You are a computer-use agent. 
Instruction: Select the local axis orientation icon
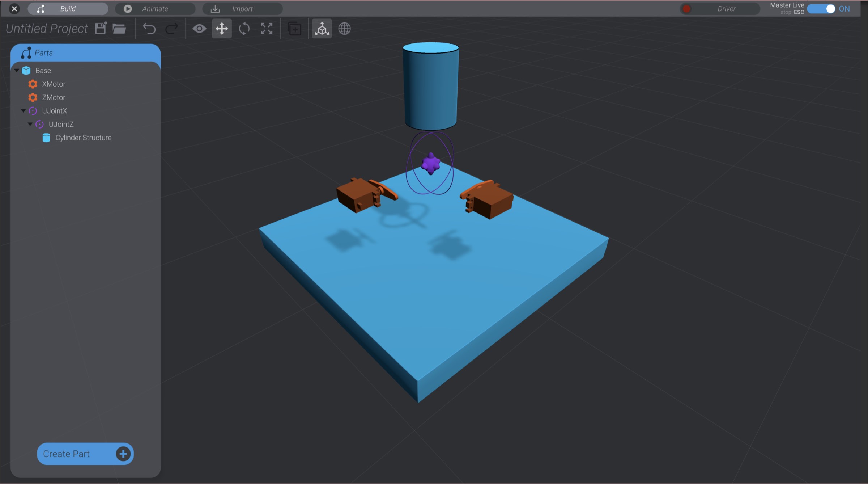pyautogui.click(x=322, y=29)
